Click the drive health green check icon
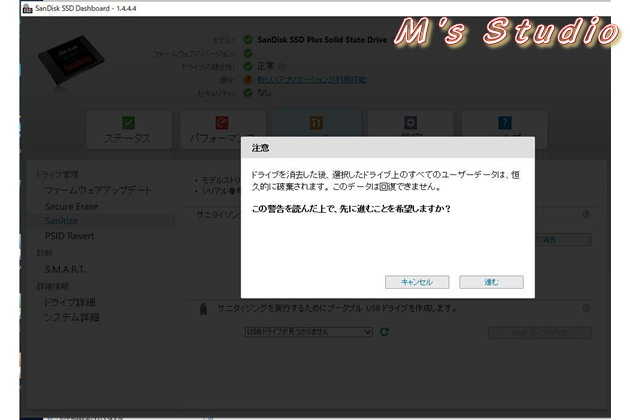630x420 pixels. (x=248, y=66)
